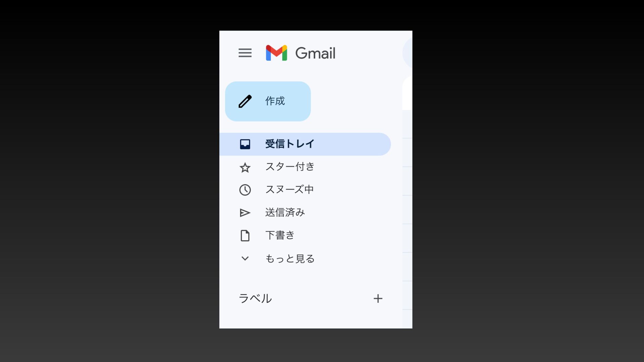Click the Gmail wordmark text
644x362 pixels.
pyautogui.click(x=315, y=53)
